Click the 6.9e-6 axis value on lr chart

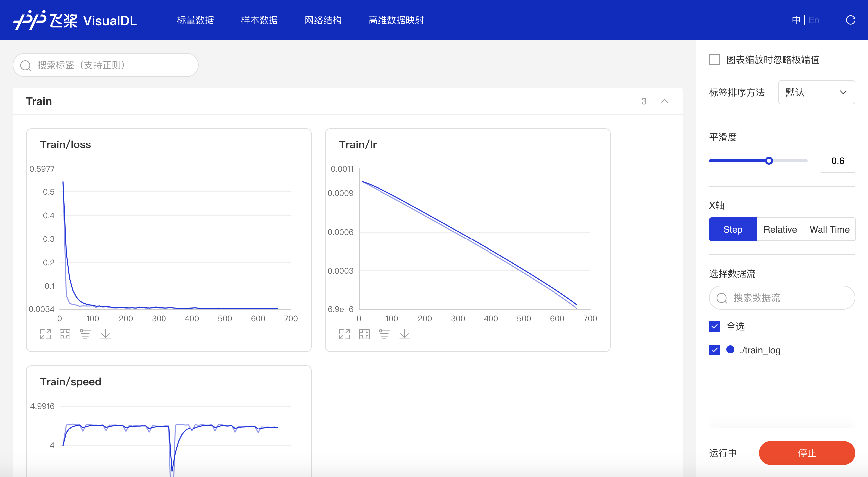pos(340,309)
